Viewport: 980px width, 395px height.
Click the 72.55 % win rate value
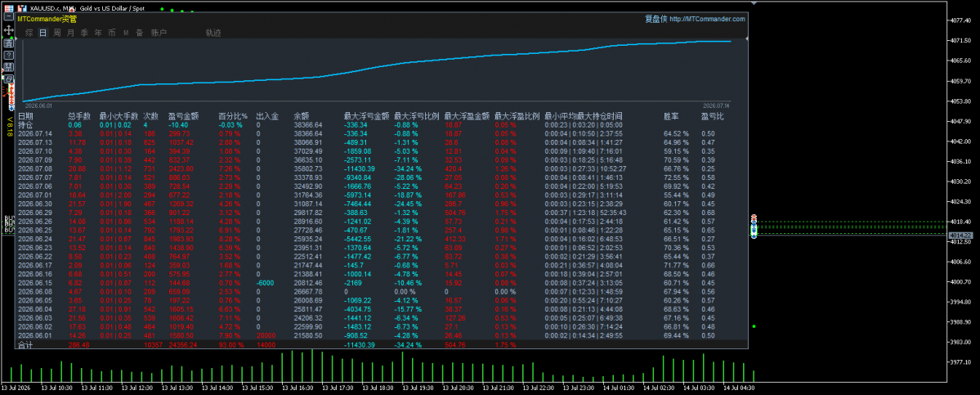click(x=676, y=177)
